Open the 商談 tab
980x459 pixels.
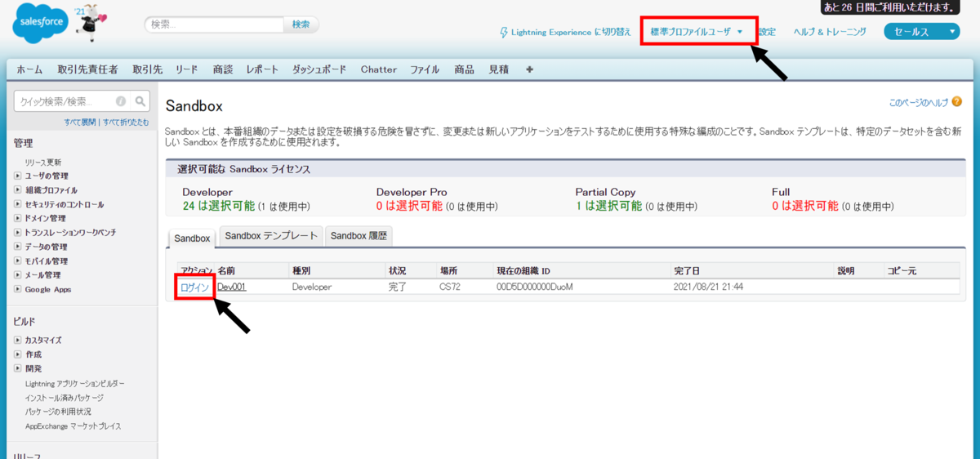coord(223,69)
